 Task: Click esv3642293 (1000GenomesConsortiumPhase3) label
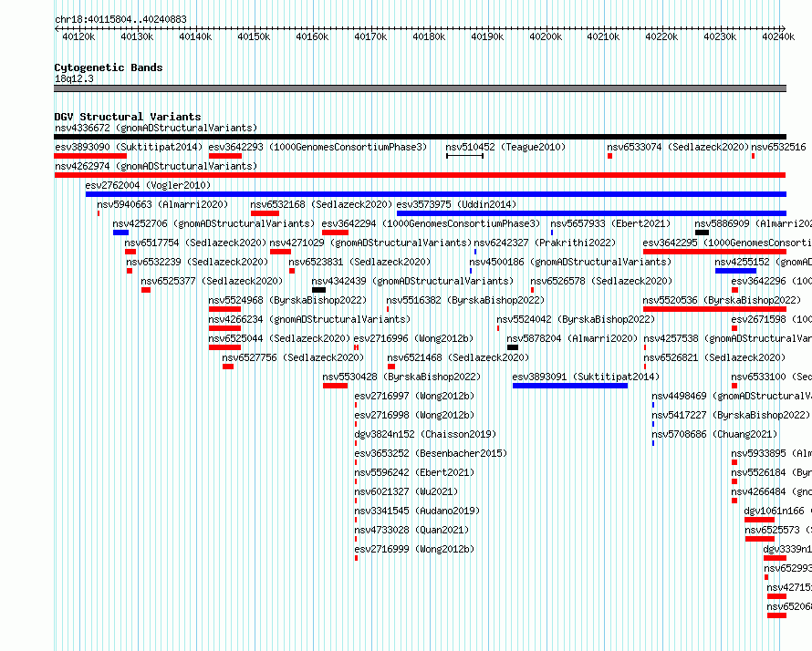click(318, 147)
